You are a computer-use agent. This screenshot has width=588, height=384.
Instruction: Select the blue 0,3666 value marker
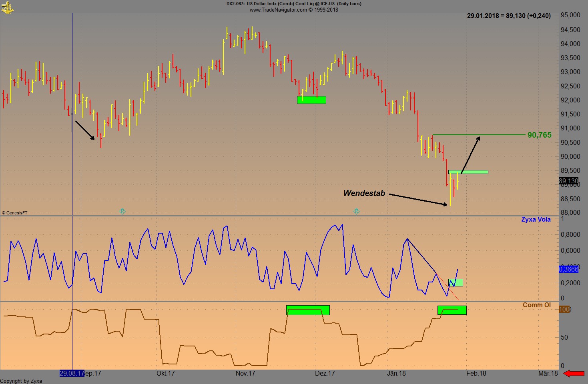569,270
